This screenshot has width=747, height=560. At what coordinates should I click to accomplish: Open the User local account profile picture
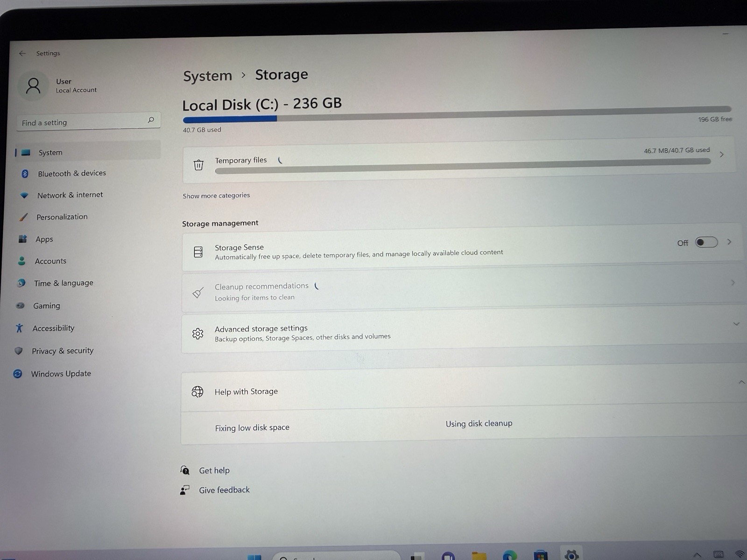click(x=33, y=86)
